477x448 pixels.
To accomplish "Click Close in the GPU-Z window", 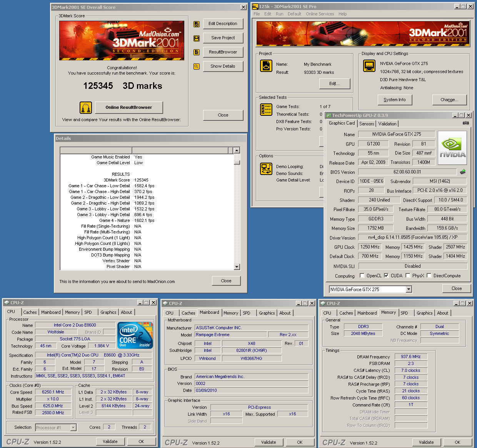I will 457,288.
